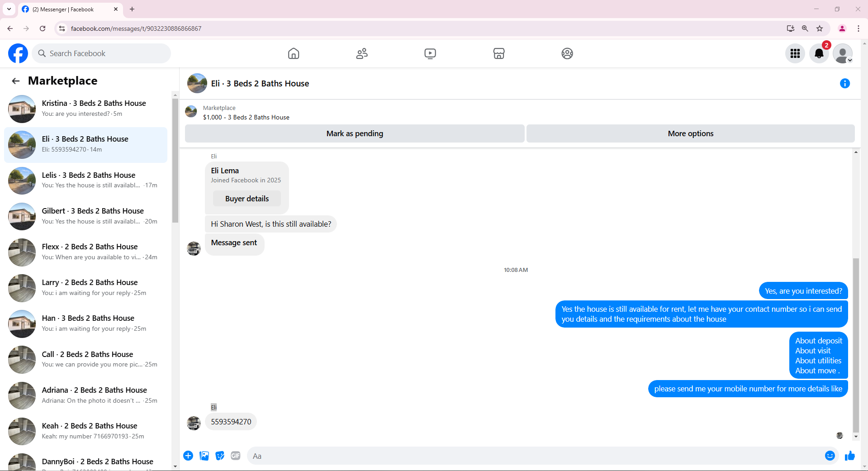Open the Friends icon in top navigation
Viewport: 868px width, 471px height.
pyautogui.click(x=362, y=53)
